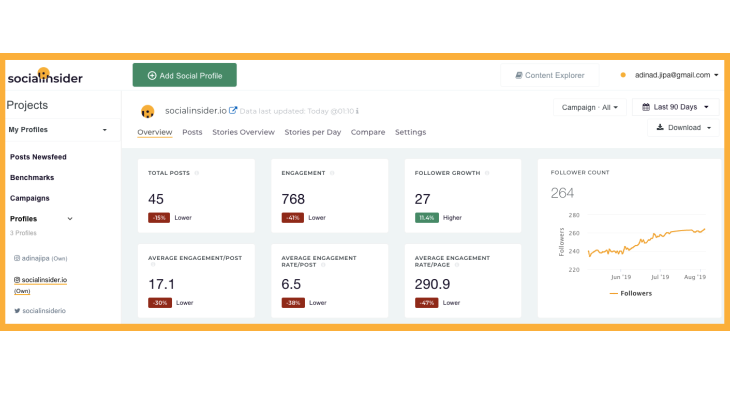
Task: Open Campaigns in the sidebar
Action: coord(30,198)
